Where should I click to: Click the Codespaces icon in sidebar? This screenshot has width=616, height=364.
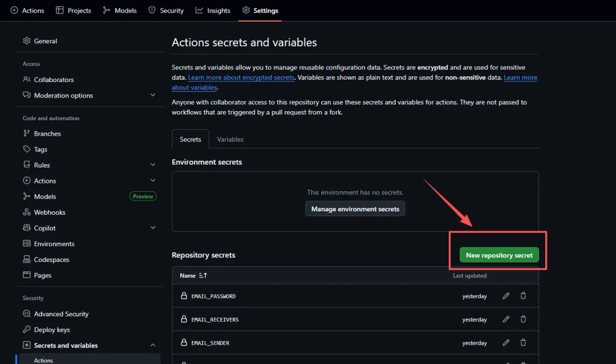pyautogui.click(x=27, y=260)
